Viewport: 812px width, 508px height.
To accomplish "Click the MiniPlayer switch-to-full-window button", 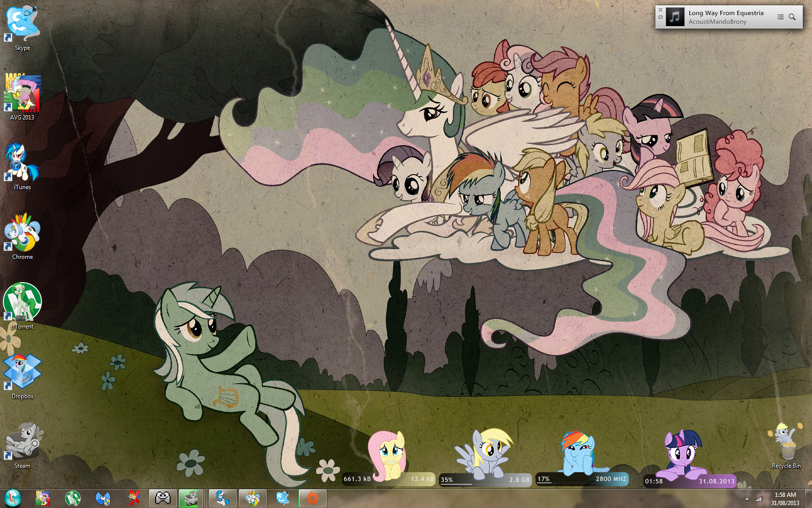I will coord(660,17).
